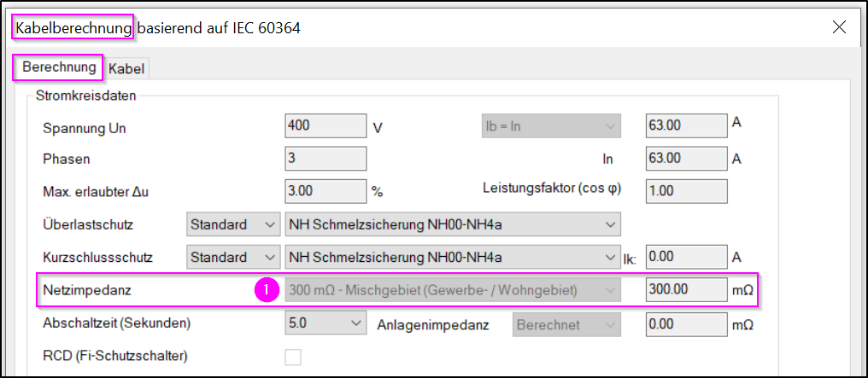Open the Netzimpedanz 300 mΩ Mischgebiet dropdown
868x378 pixels.
click(452, 291)
